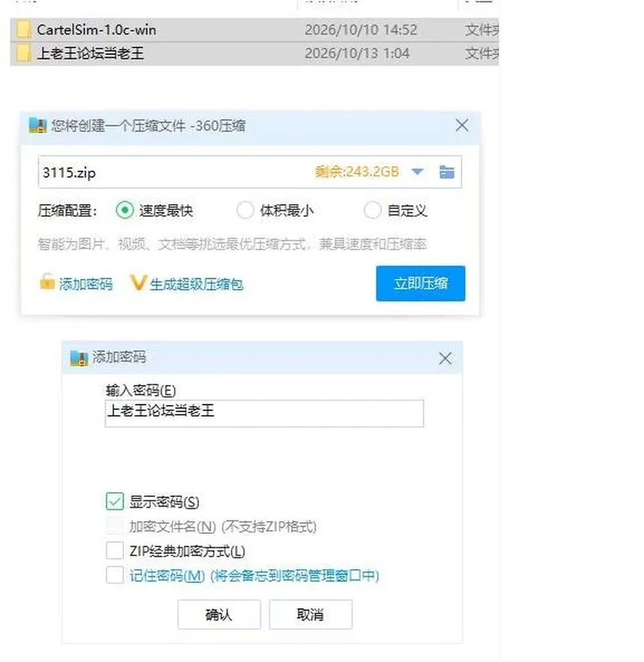Screen dimensions: 644x662
Task: Select the 速度最快 compression option
Action: (125, 210)
